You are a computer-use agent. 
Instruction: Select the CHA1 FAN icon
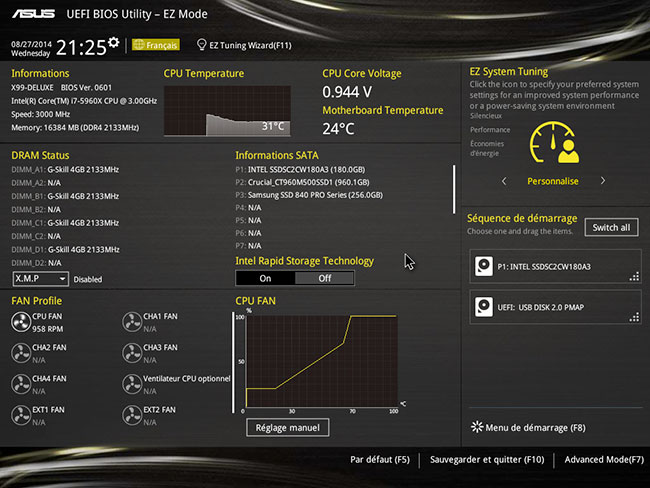click(132, 321)
